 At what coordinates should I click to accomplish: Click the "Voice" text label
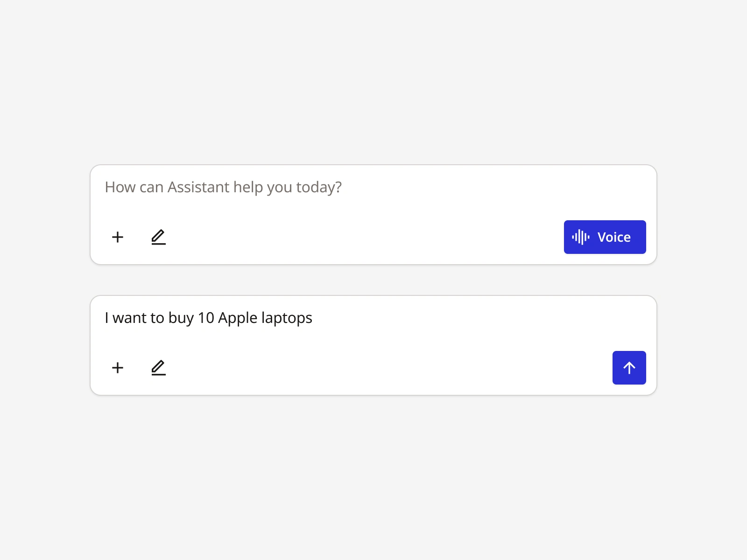(x=614, y=238)
